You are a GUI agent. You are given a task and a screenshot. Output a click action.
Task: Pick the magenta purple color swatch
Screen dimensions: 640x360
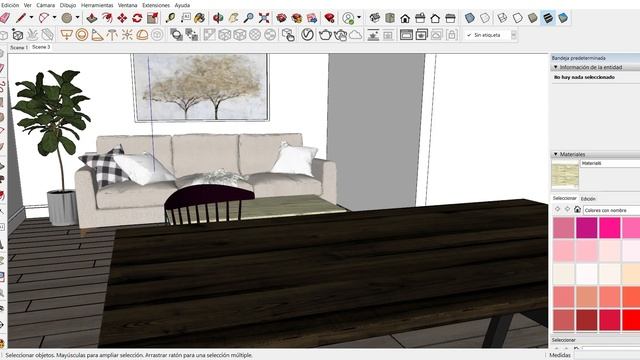click(x=587, y=228)
